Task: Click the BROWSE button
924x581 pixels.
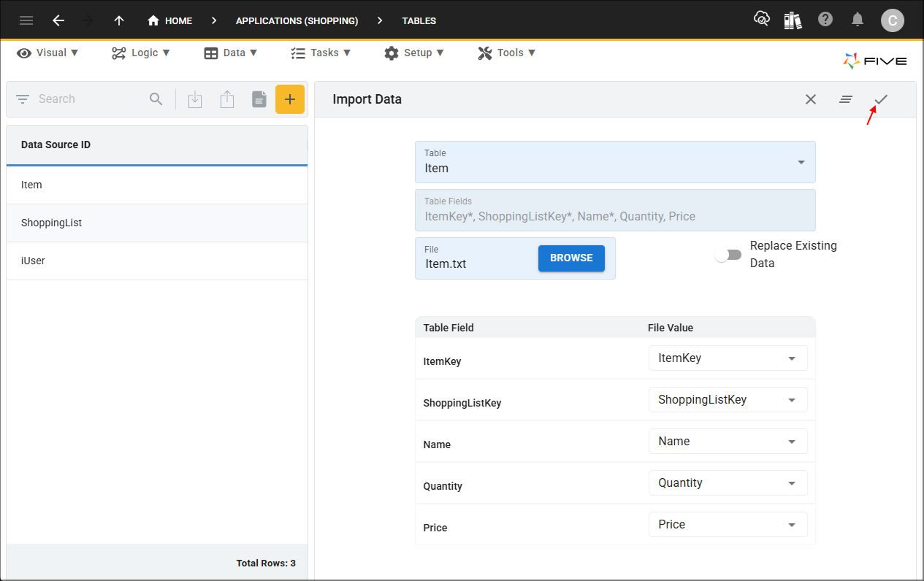Action: pyautogui.click(x=571, y=258)
